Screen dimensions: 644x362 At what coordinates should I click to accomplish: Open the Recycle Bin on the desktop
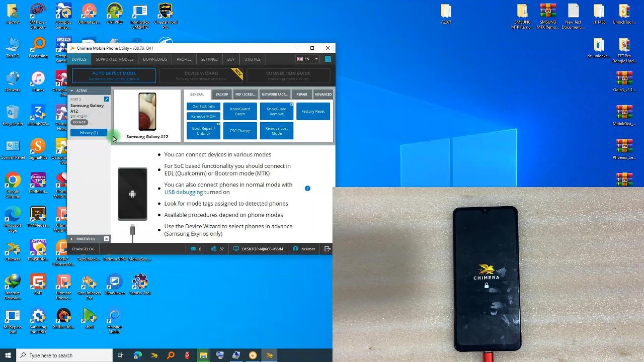[x=13, y=116]
